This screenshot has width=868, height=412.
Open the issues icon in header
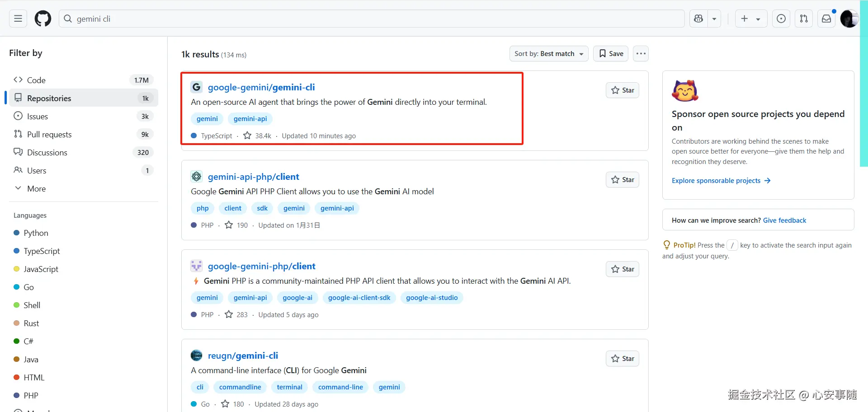781,19
